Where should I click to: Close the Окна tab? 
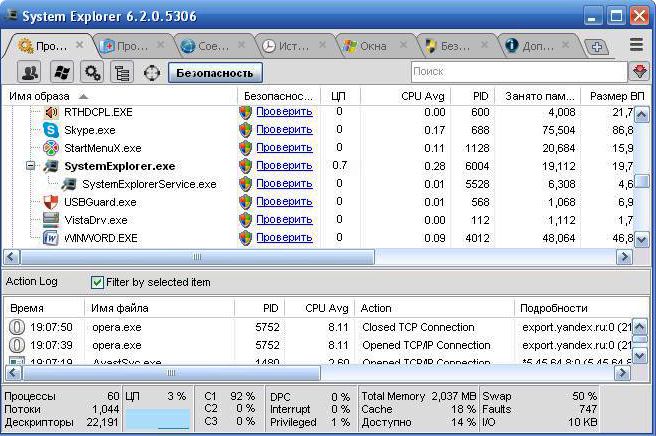coord(403,44)
